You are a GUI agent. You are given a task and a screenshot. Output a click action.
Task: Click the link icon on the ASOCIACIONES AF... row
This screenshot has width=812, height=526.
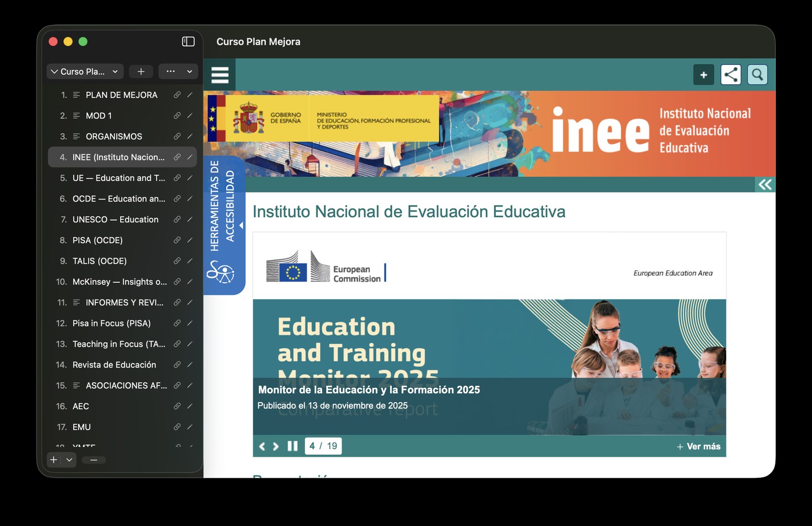point(177,386)
